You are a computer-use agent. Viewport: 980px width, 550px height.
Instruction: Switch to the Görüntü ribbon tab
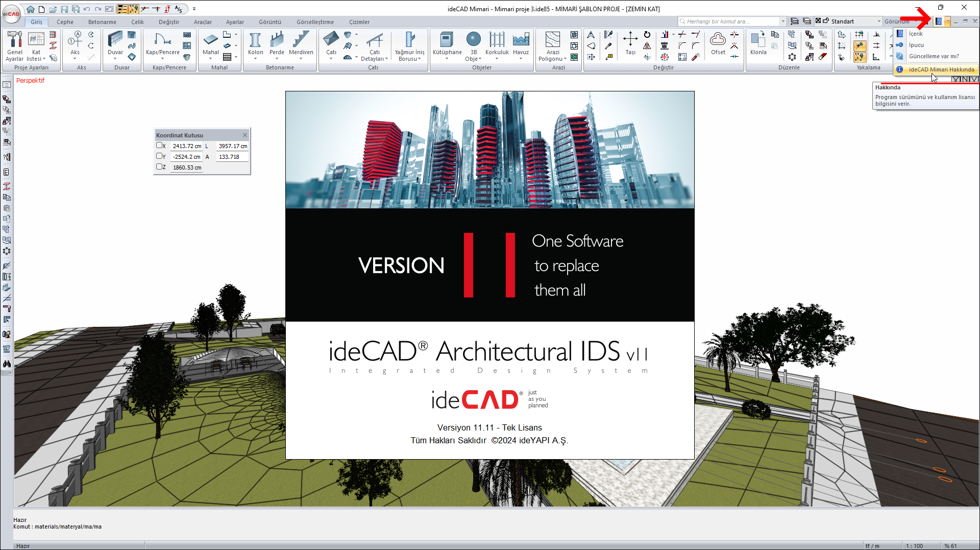click(270, 22)
